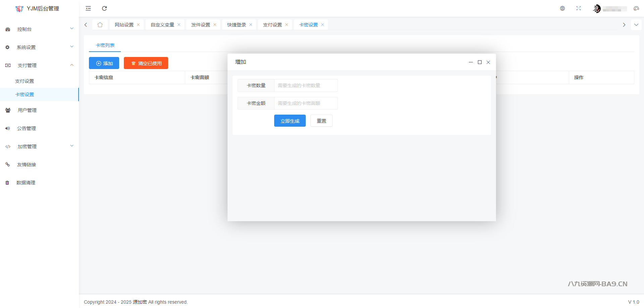Open the globe language icon
The height and width of the screenshot is (308, 644).
tap(562, 8)
